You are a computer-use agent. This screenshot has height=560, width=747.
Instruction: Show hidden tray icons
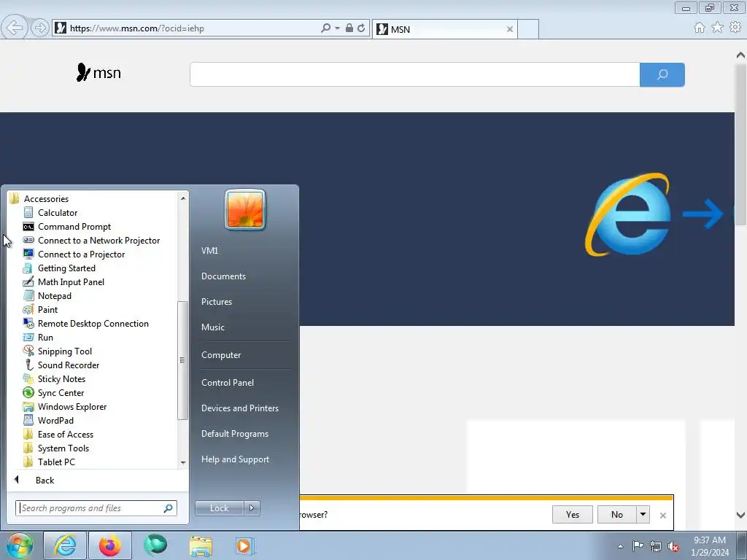click(620, 546)
